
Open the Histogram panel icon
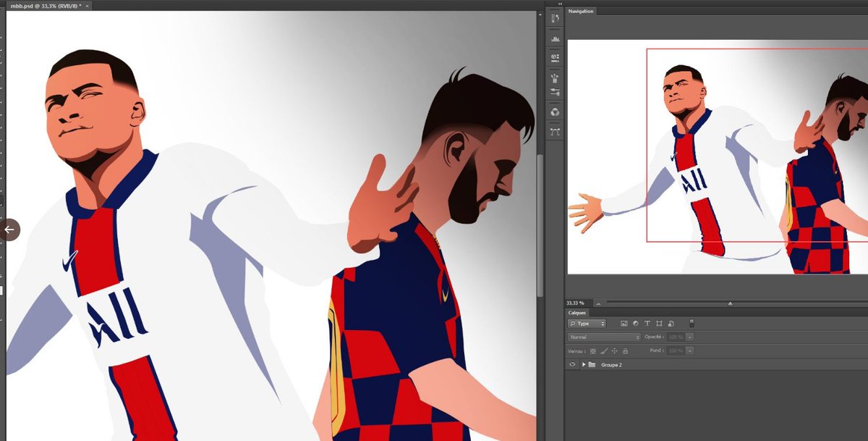pyautogui.click(x=556, y=38)
